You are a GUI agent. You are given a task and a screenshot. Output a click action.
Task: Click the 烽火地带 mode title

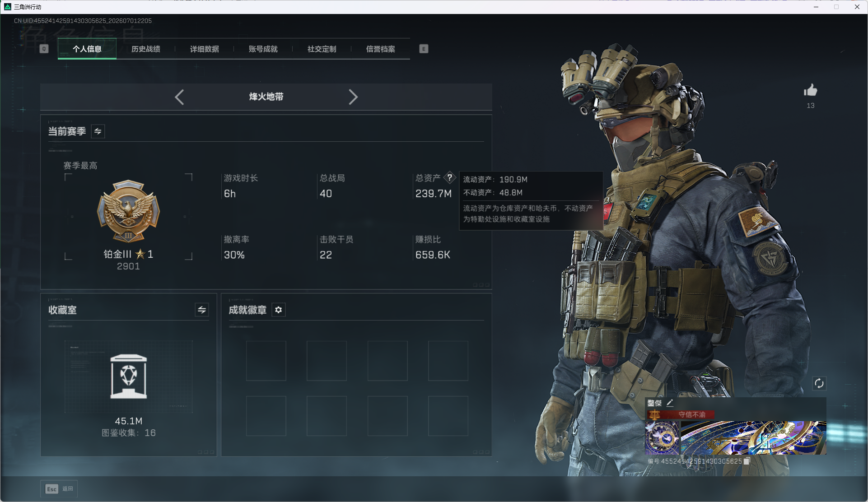pyautogui.click(x=266, y=97)
